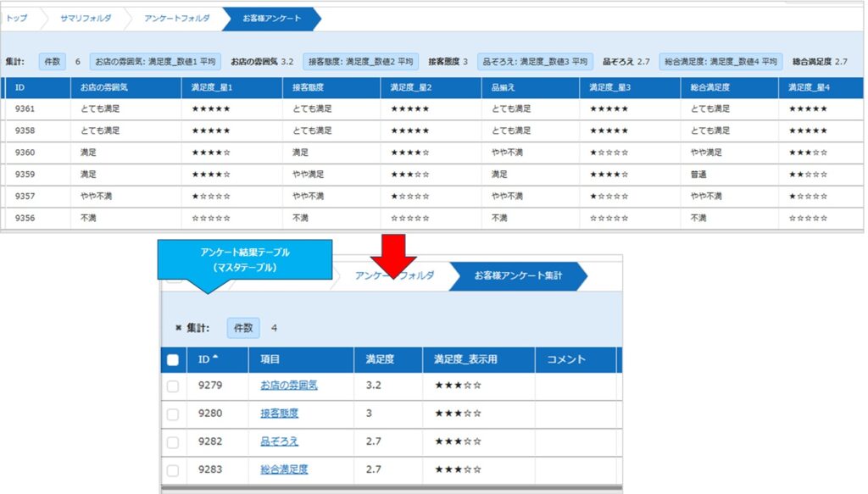This screenshot has width=868, height=494.
Task: Select the お客様アンケート集計 breadcrumb tab
Action: tap(515, 276)
